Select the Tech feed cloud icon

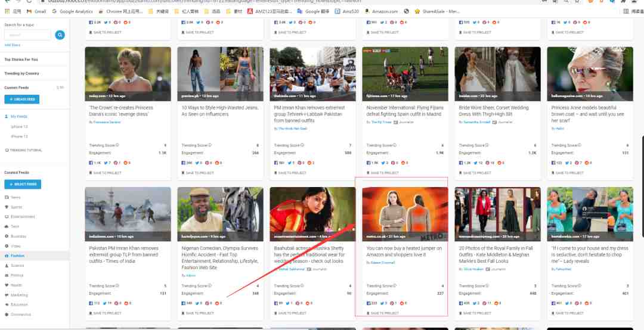point(7,226)
